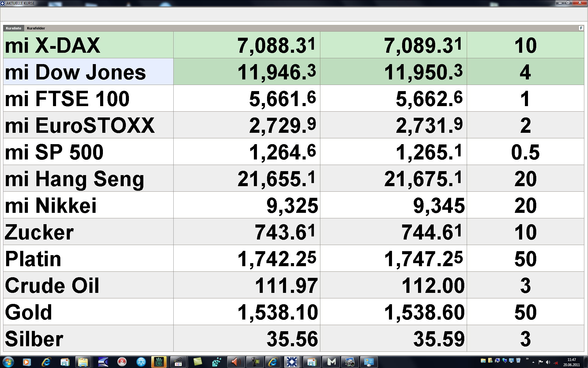This screenshot has width=588, height=368.
Task: Open the network connection status icon
Action: [556, 362]
